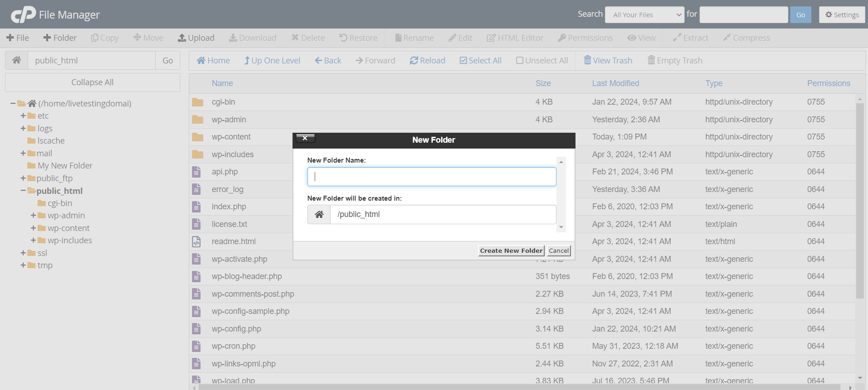Open View Trash
868x390 pixels.
[608, 60]
